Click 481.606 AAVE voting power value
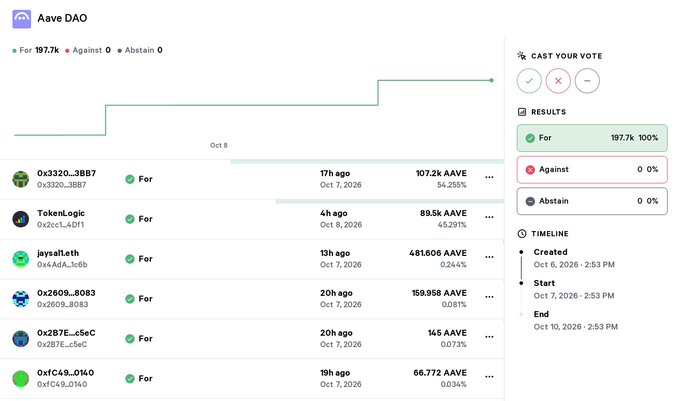 (438, 253)
